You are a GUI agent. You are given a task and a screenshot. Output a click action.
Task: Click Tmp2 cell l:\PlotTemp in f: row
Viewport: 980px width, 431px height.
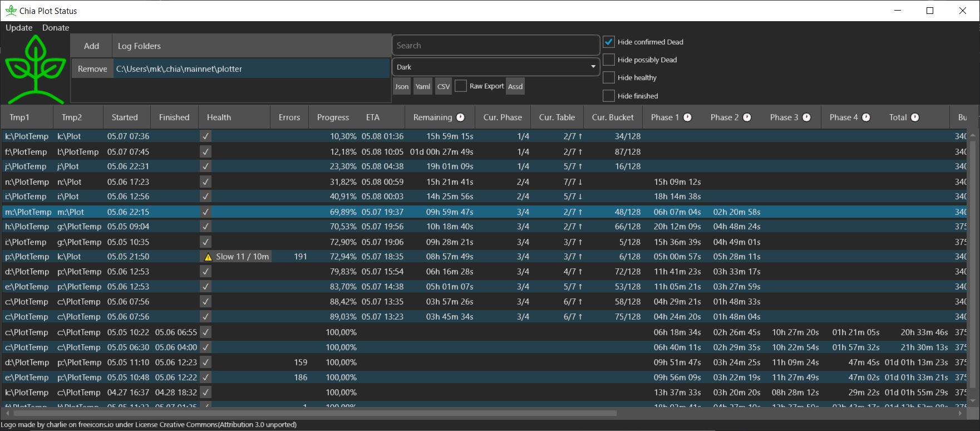78,151
